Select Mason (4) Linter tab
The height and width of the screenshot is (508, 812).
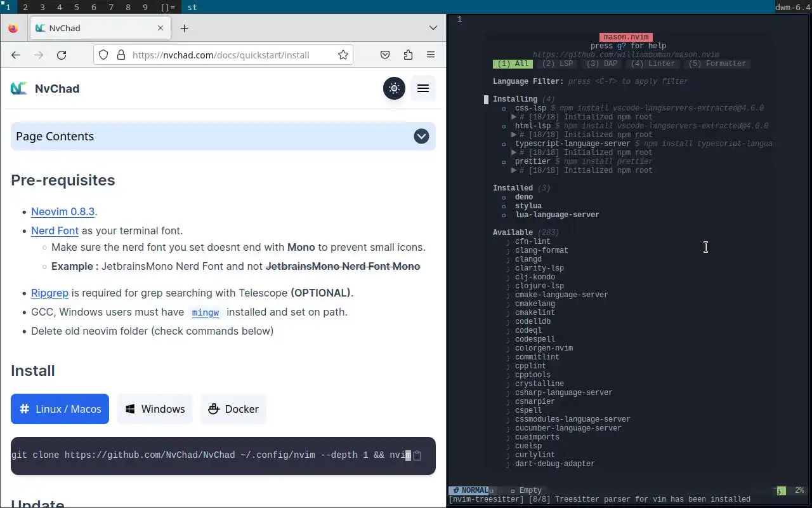point(653,63)
